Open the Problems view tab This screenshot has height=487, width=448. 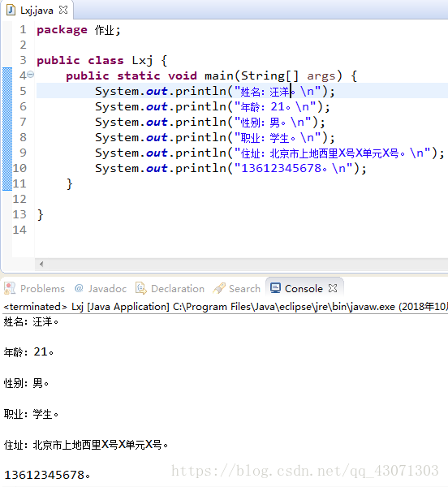35,288
